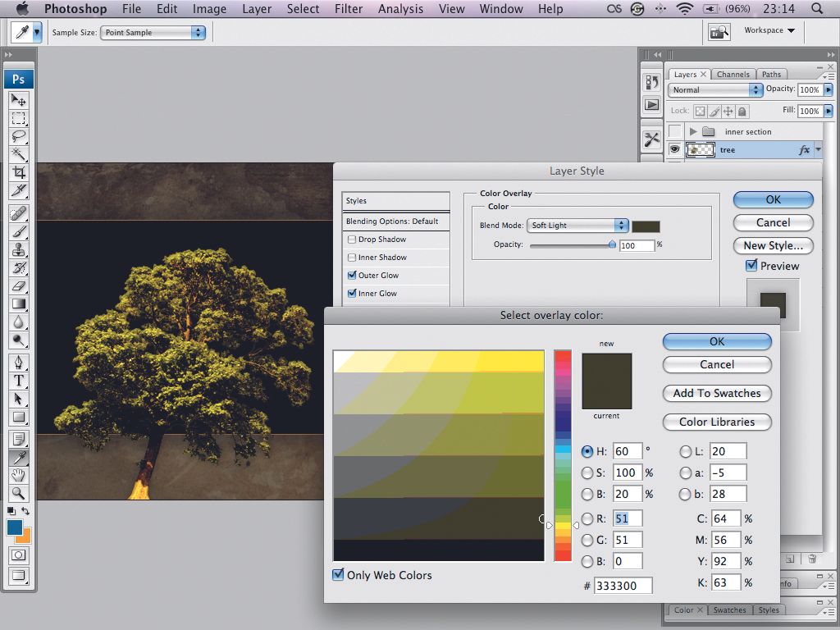Uncheck Only Web Colors

(x=337, y=575)
